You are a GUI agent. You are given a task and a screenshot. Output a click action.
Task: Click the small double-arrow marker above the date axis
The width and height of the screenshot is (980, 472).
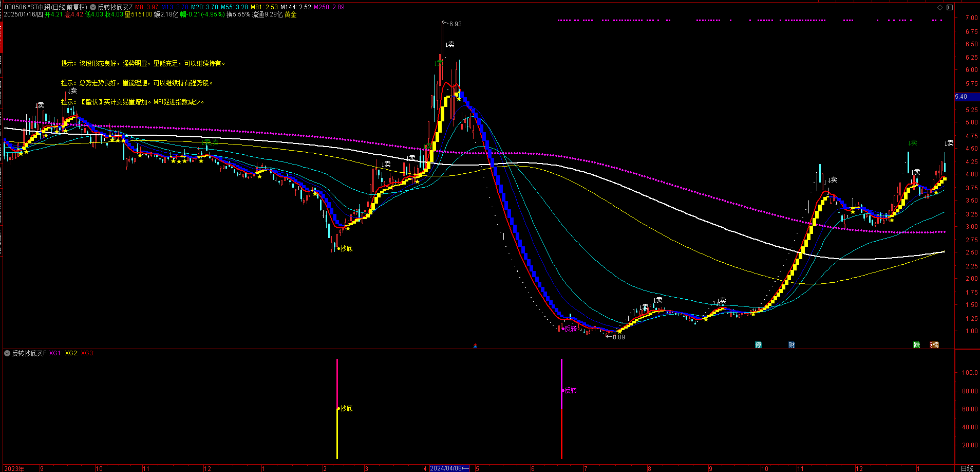(475, 346)
